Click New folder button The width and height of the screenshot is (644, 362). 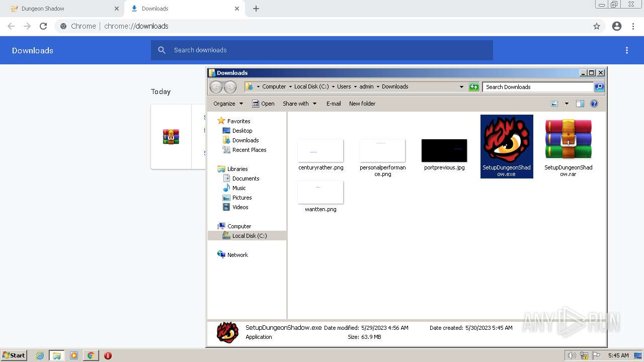tap(362, 104)
